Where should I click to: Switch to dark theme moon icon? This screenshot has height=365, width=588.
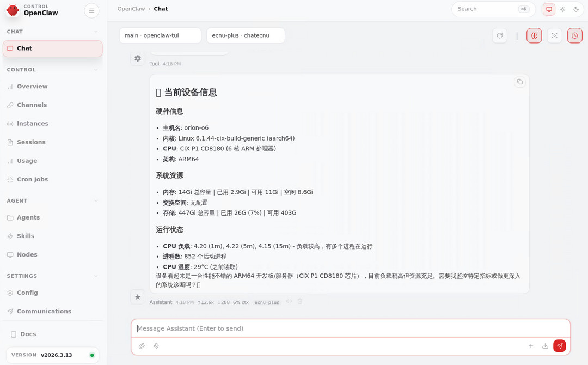click(576, 9)
